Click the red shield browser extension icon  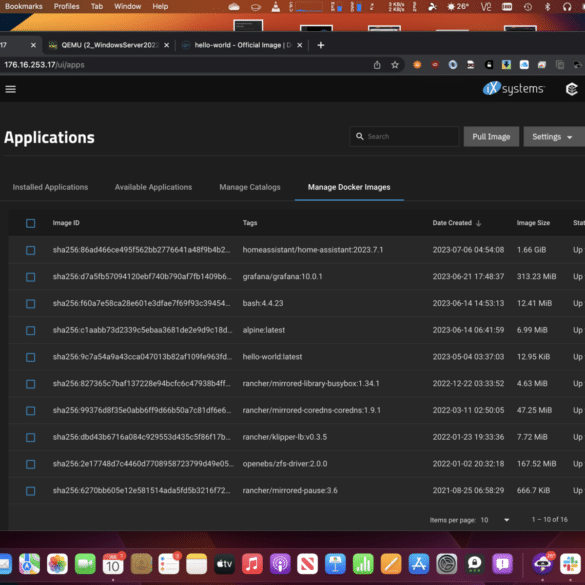[x=435, y=65]
